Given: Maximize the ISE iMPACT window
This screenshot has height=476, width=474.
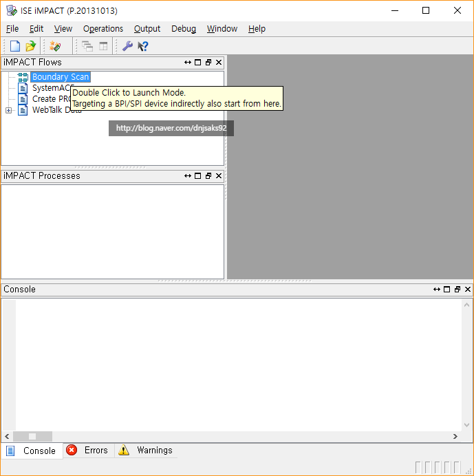Looking at the screenshot, I should pos(426,10).
